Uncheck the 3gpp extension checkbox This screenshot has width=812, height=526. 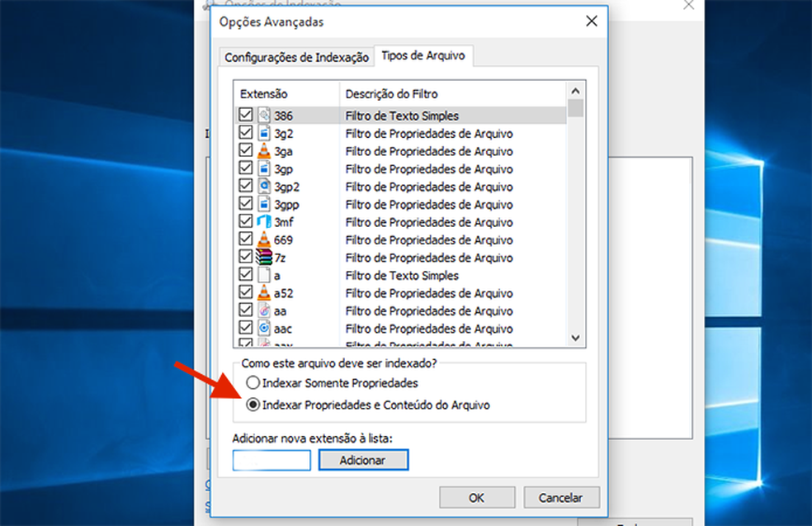[245, 203]
